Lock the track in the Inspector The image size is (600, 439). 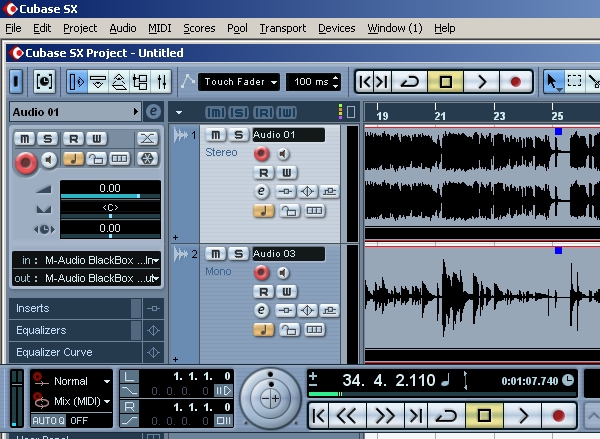pos(96,159)
